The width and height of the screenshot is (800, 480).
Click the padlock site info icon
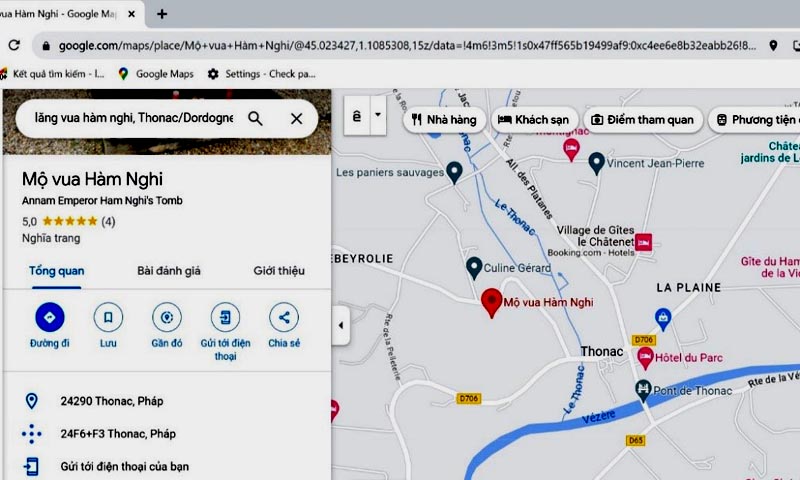click(46, 46)
